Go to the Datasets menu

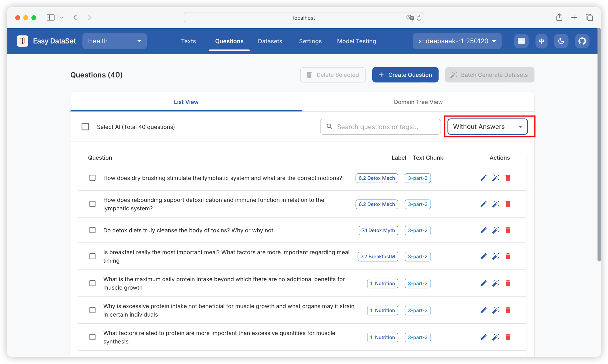point(270,41)
